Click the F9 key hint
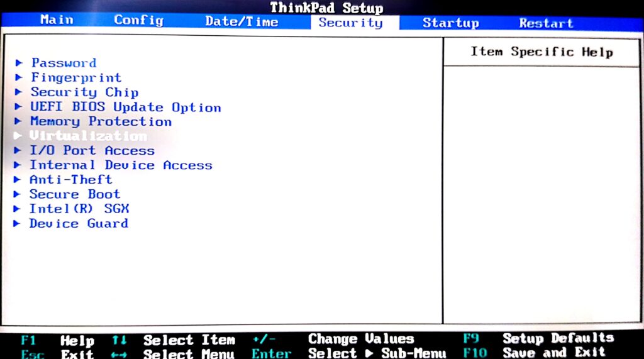This screenshot has width=644, height=359. tap(471, 338)
